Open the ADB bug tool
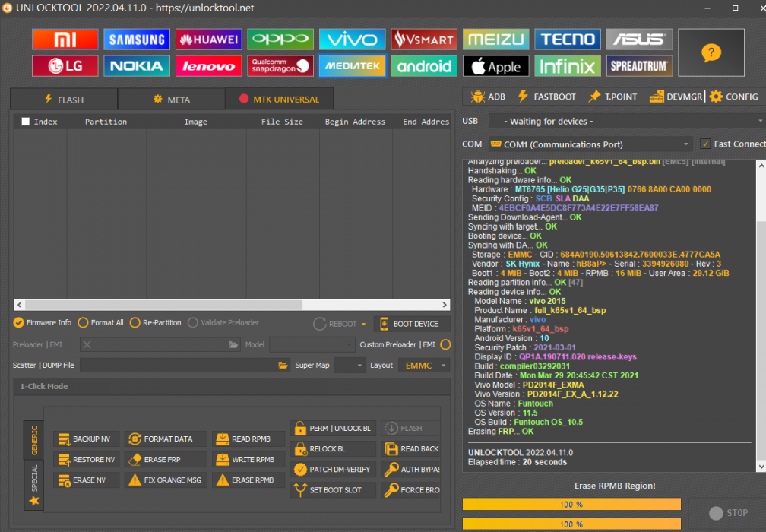This screenshot has height=532, width=766. pos(488,97)
